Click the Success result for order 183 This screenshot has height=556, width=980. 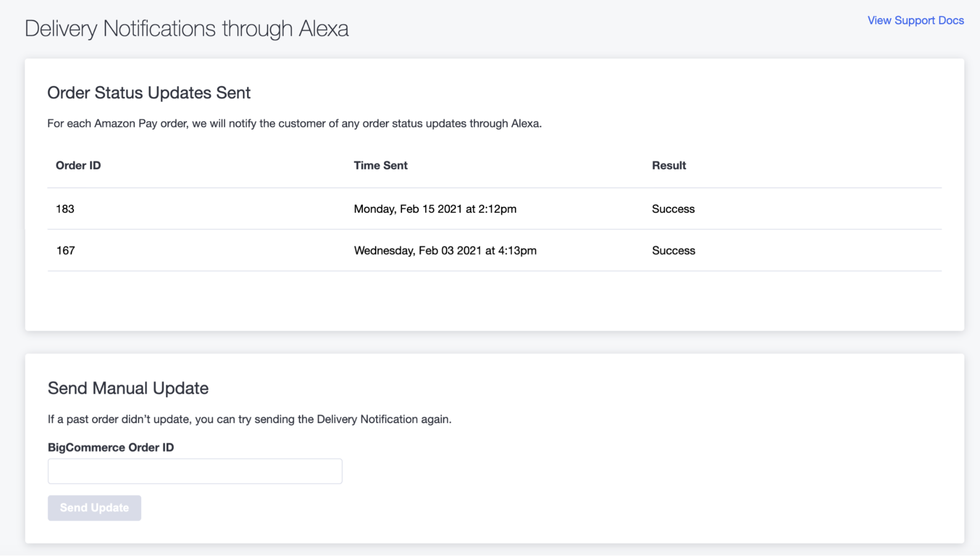(x=673, y=209)
